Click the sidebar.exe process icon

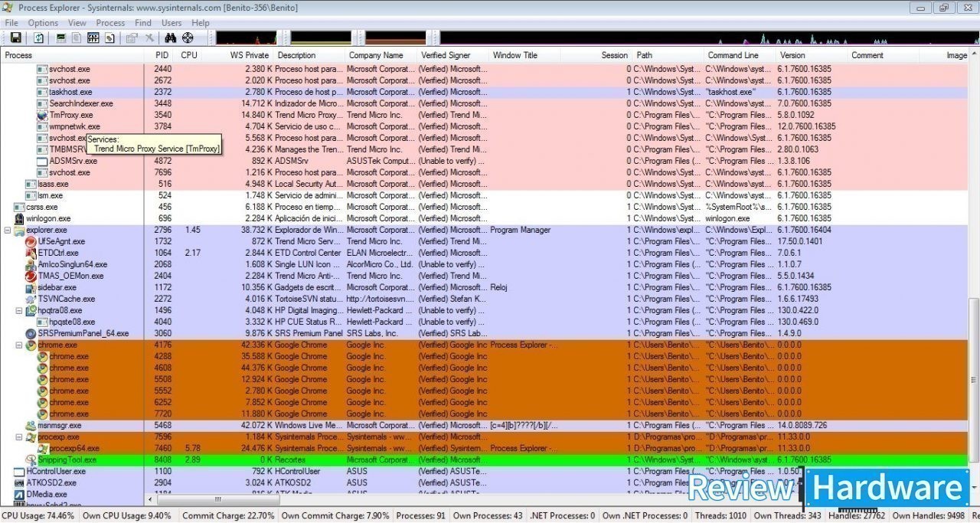click(31, 287)
